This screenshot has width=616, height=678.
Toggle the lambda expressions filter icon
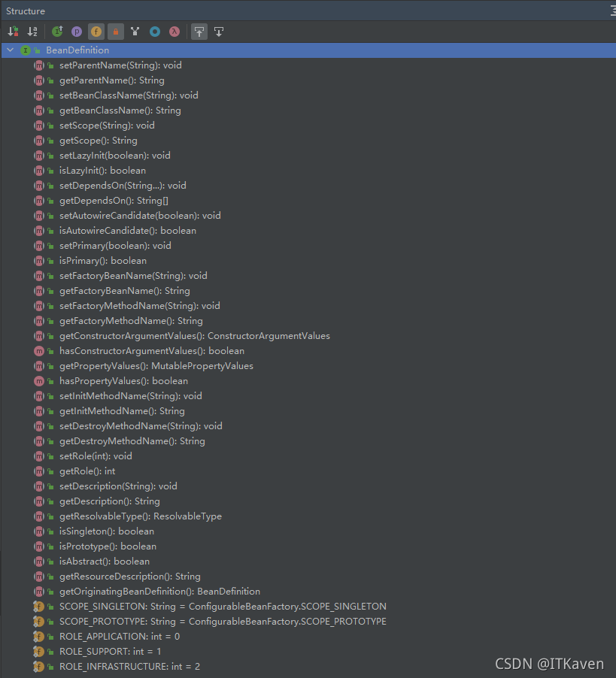[174, 32]
